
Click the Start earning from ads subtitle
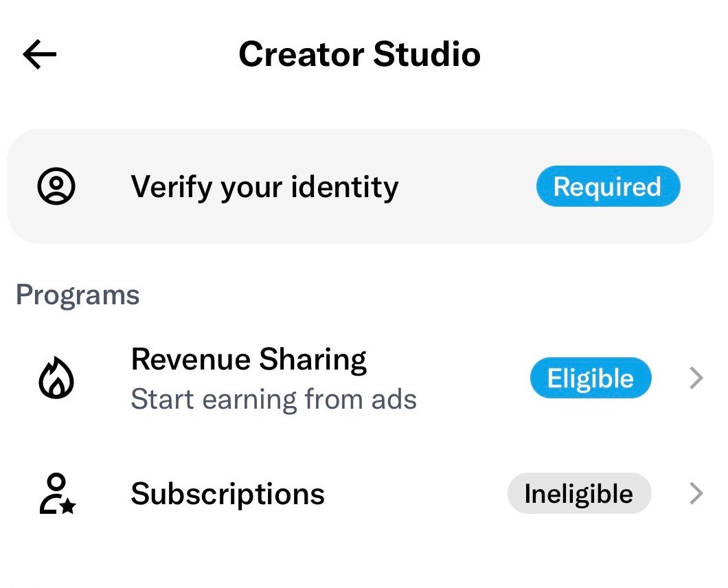[273, 399]
